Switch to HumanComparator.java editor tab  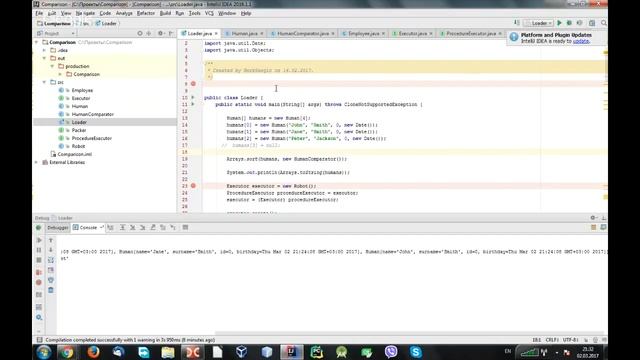(302, 33)
